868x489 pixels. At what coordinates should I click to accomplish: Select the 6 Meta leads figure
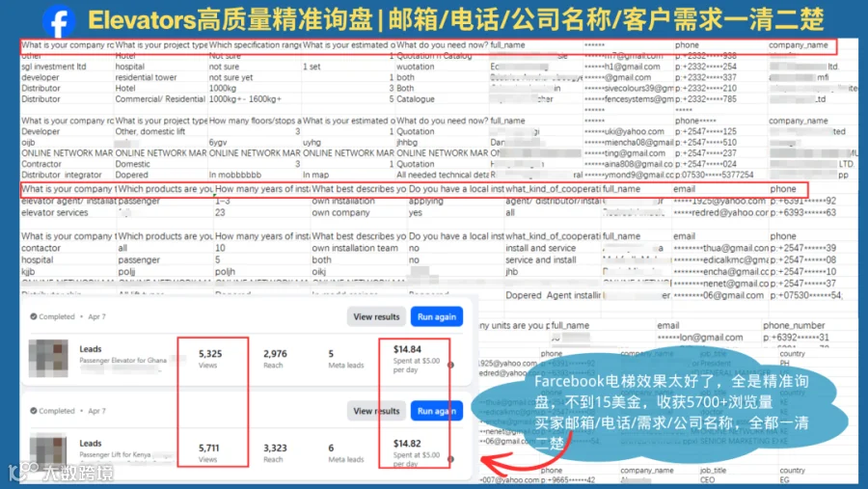(331, 448)
